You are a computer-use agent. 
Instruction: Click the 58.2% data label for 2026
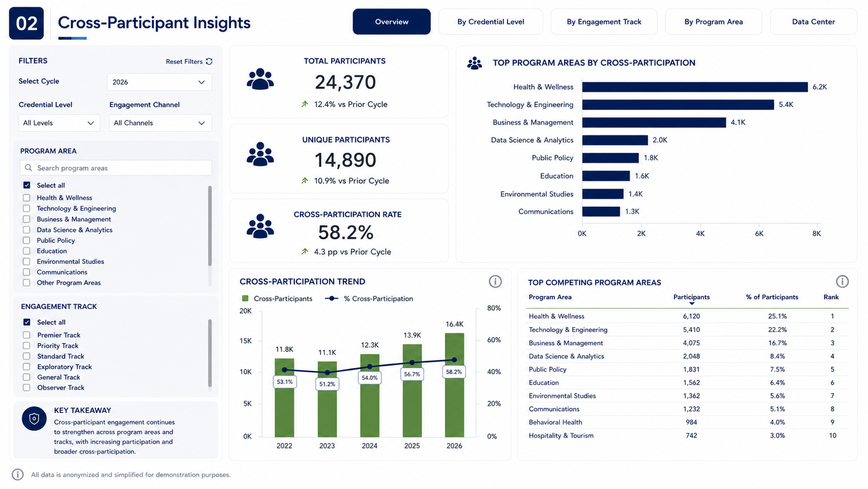coord(454,372)
